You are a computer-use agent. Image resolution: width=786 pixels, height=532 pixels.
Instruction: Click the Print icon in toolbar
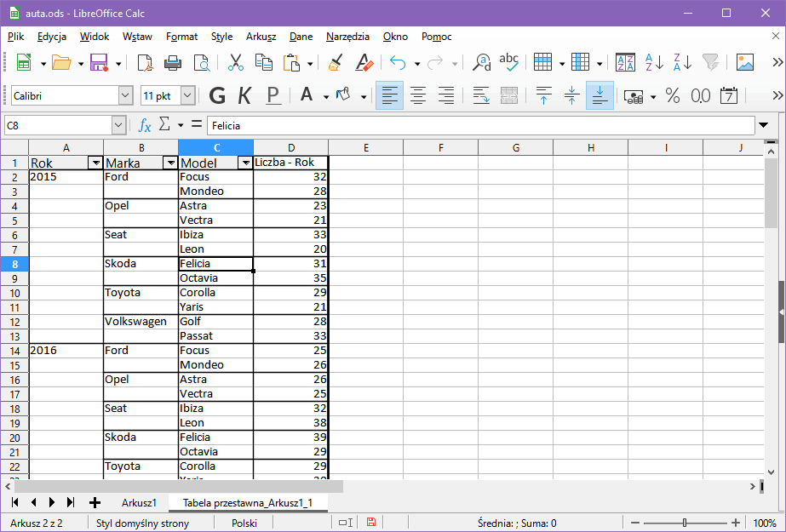(173, 63)
